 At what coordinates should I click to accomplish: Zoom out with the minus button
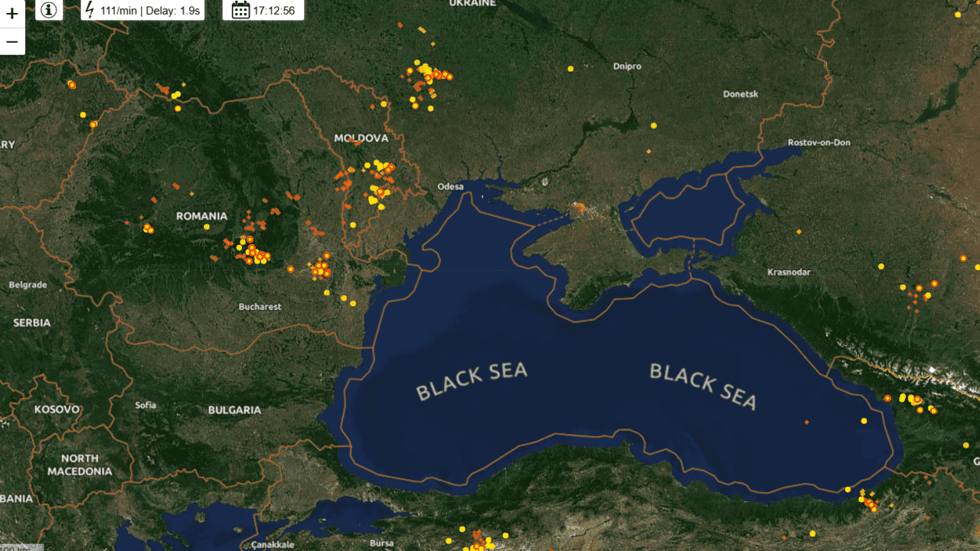click(x=12, y=41)
